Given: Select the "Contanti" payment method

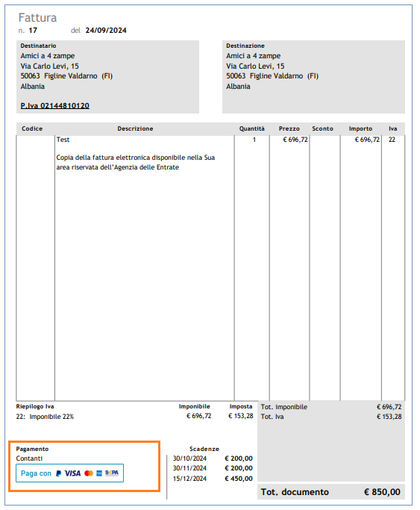Looking at the screenshot, I should click(x=29, y=458).
